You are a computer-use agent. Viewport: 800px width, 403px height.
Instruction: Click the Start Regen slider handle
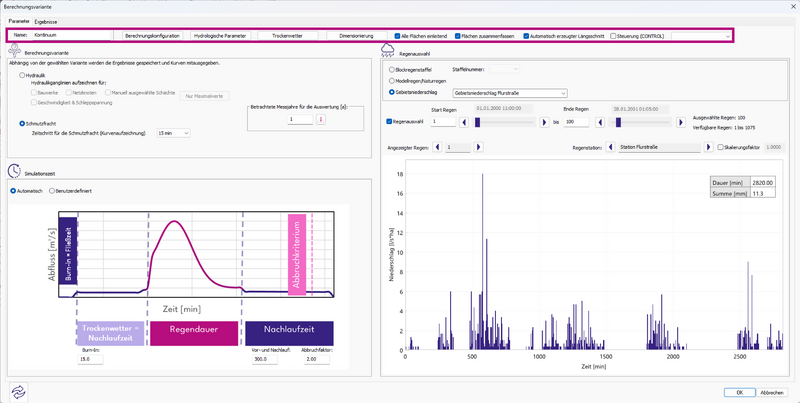pos(478,122)
